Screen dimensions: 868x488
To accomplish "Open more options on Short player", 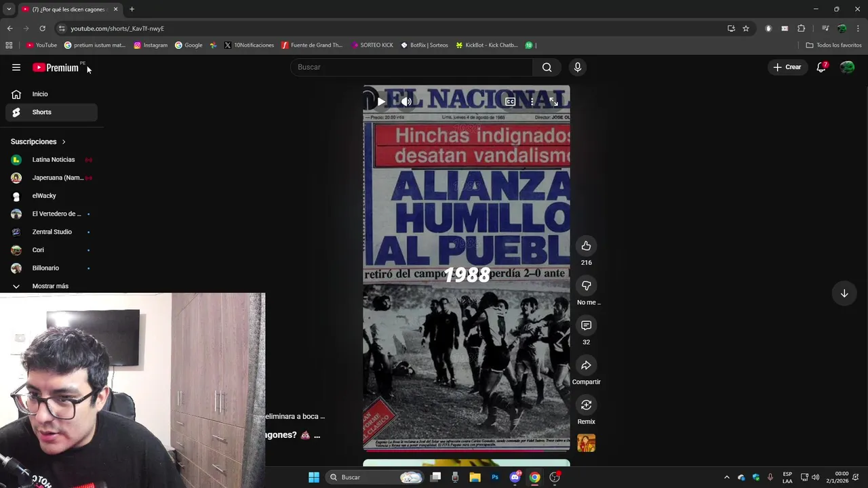I will [532, 102].
